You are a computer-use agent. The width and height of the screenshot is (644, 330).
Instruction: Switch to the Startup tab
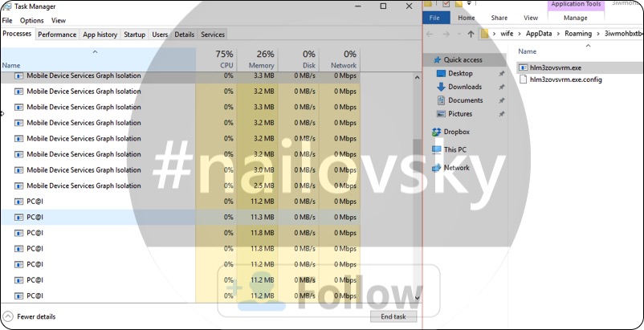(x=134, y=35)
